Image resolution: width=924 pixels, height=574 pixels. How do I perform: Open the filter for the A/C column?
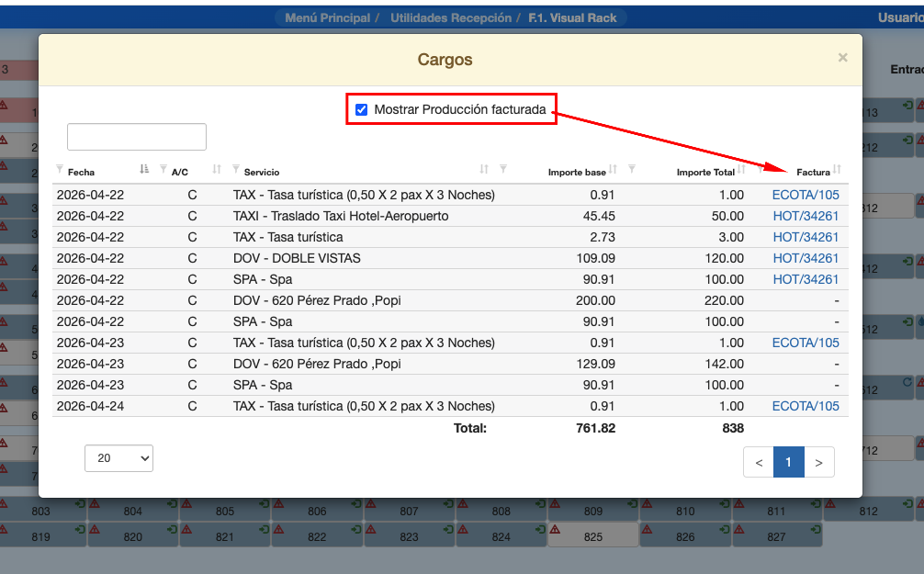click(x=163, y=170)
